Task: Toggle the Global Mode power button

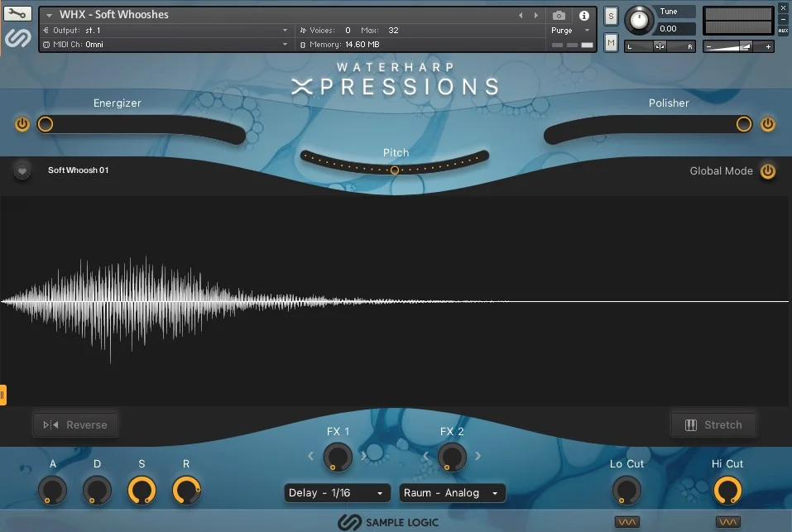Action: point(768,171)
